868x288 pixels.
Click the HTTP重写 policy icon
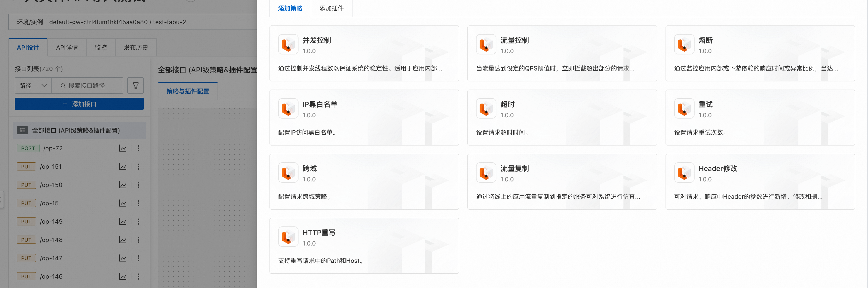288,237
